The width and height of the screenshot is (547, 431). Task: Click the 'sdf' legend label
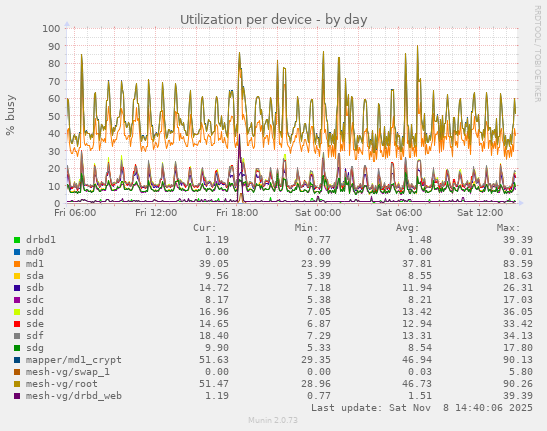click(35, 336)
